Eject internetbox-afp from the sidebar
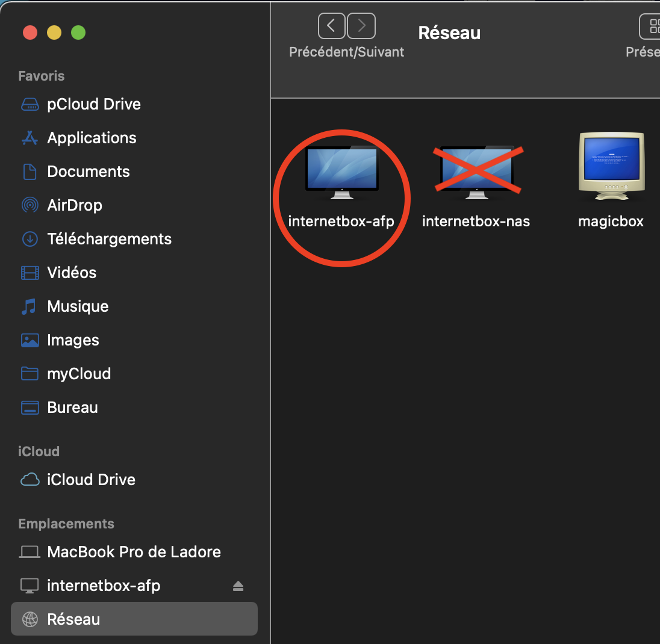 click(x=238, y=586)
